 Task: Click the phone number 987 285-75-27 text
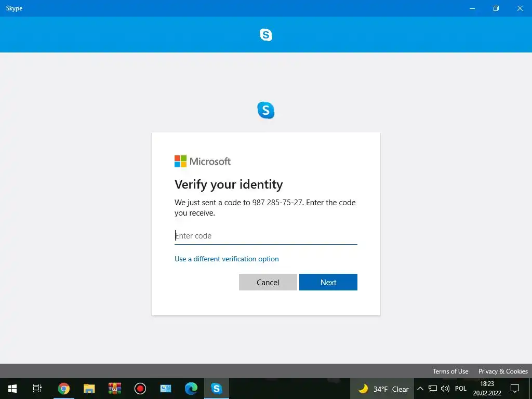pos(277,203)
